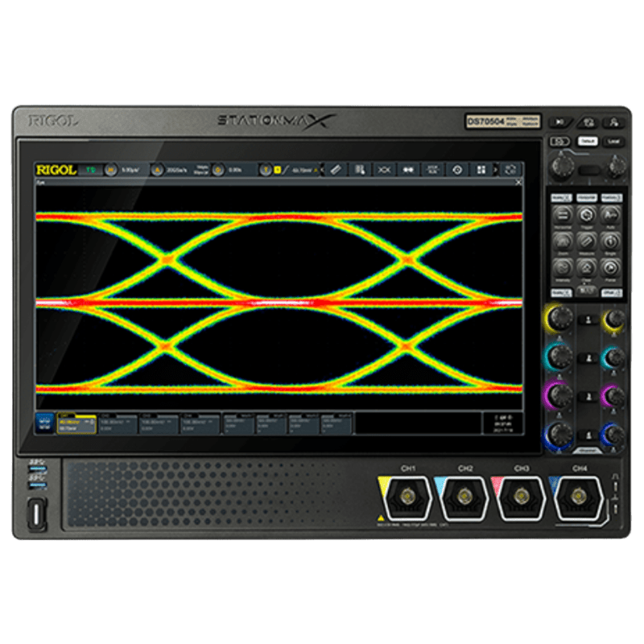Enable channel CH3 from its bottom status box
The height and width of the screenshot is (644, 644).
[x=161, y=421]
